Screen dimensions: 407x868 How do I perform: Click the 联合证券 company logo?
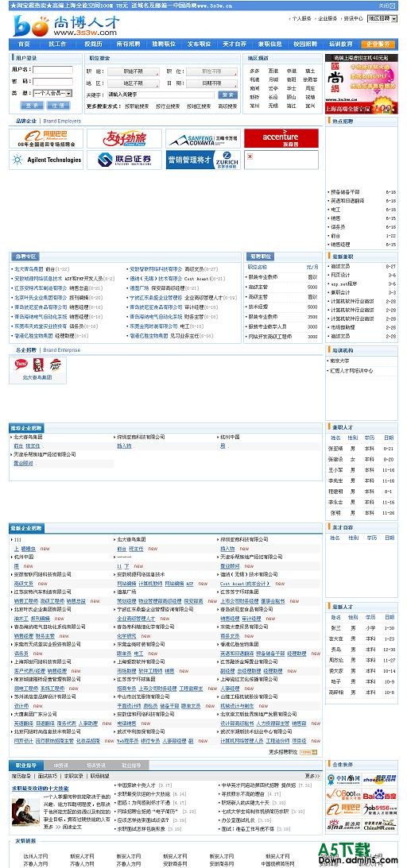[x=125, y=160]
